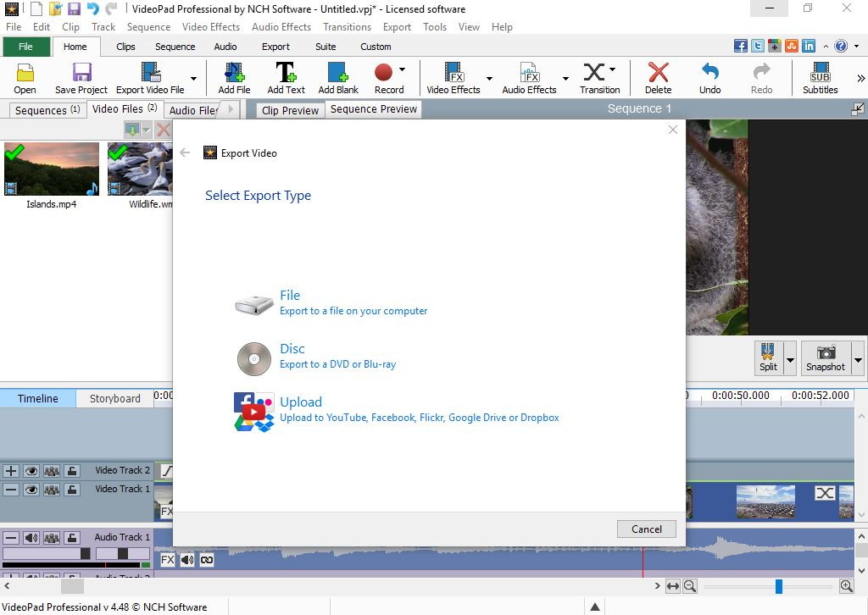Open the Video Effects tool
The image size is (868, 615).
click(453, 73)
